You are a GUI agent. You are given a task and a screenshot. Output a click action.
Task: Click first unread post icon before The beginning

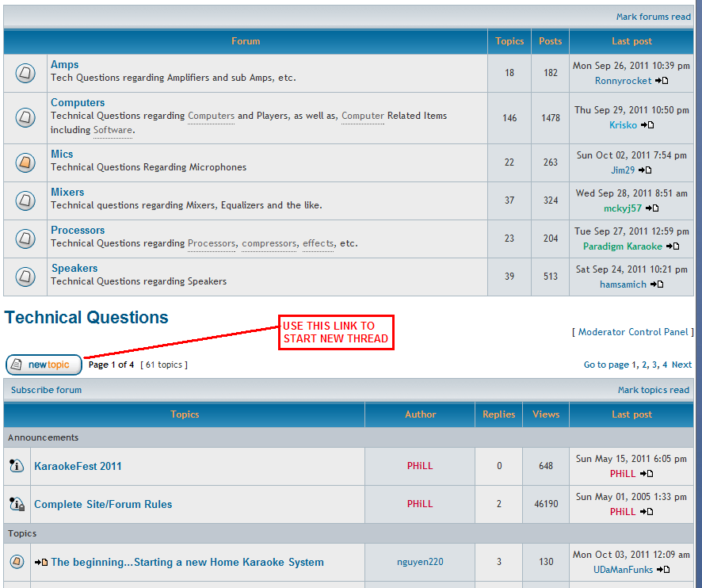pyautogui.click(x=41, y=563)
